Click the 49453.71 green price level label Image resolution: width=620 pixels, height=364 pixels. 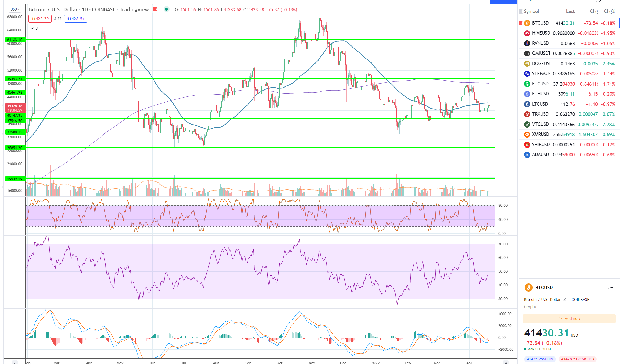coord(15,79)
